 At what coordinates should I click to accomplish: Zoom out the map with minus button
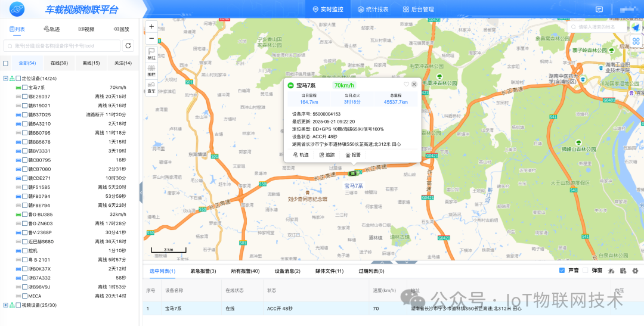point(151,39)
